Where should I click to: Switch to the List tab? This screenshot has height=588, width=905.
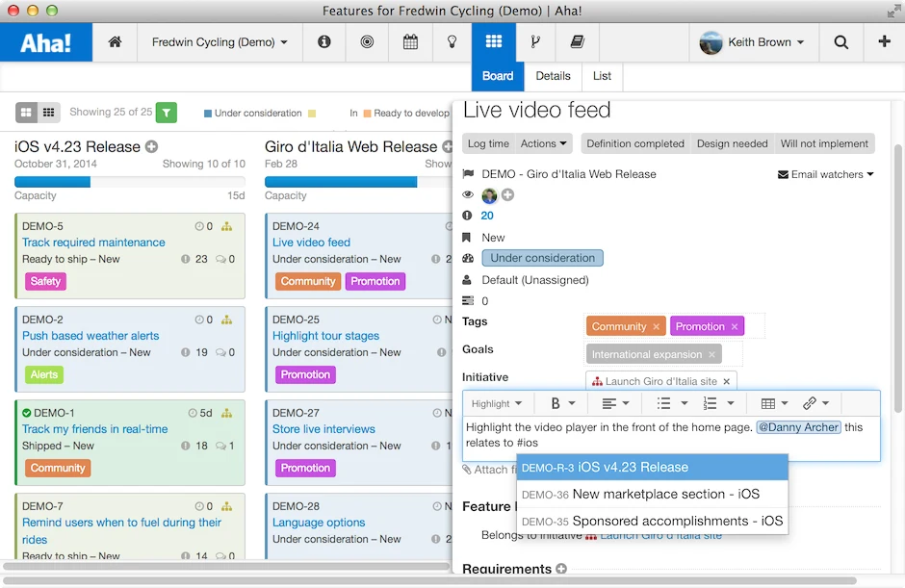[x=602, y=76]
